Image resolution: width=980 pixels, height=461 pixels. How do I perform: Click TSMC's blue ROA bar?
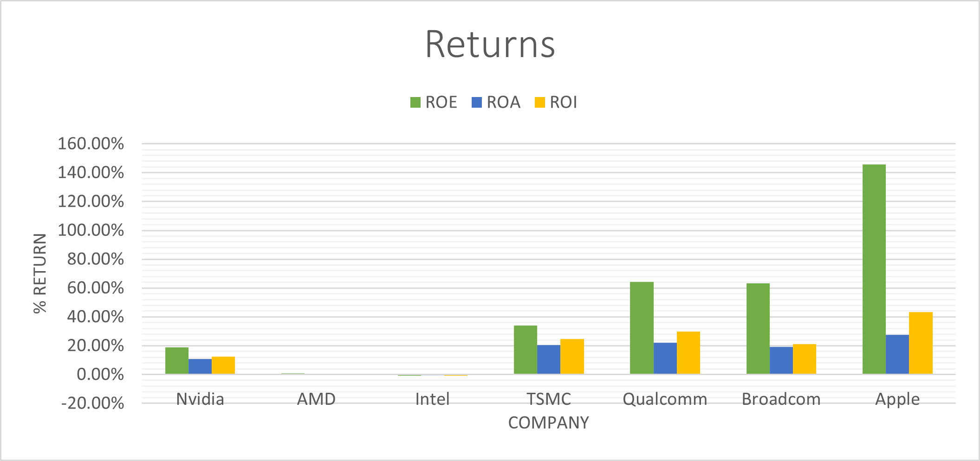pos(549,359)
